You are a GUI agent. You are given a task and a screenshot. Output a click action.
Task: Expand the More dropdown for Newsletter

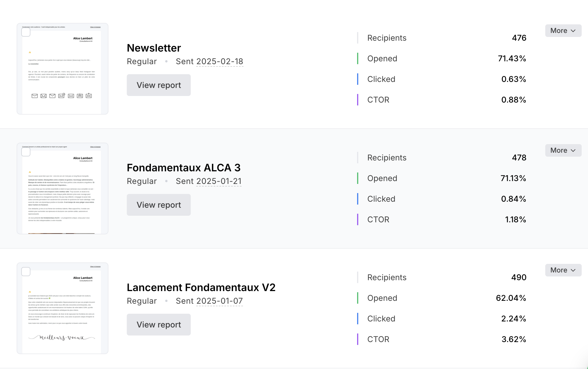click(x=563, y=31)
